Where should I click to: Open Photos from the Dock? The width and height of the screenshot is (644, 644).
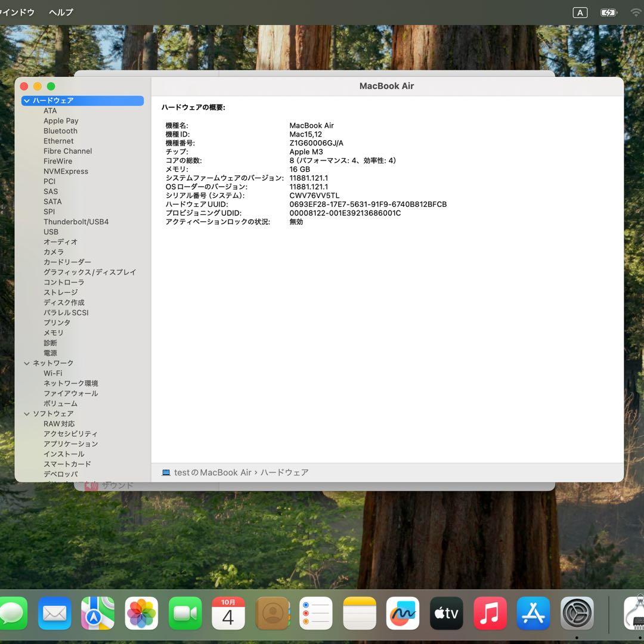tap(141, 612)
